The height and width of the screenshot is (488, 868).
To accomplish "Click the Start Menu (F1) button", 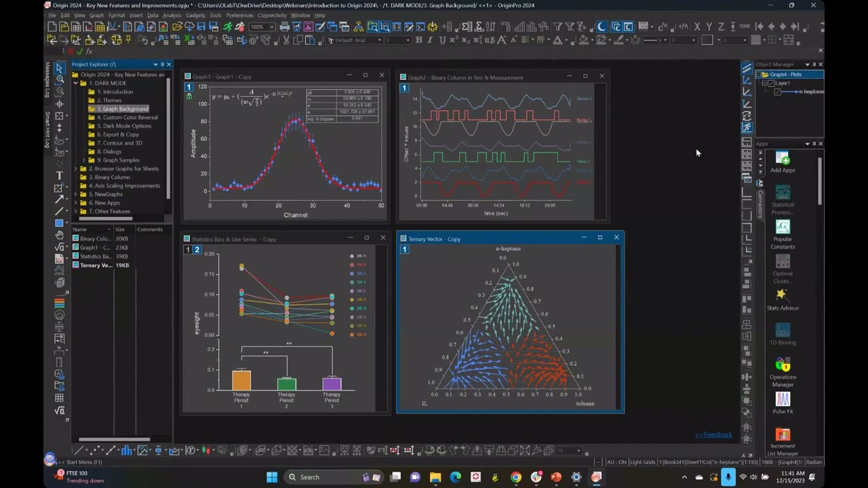I will [x=79, y=462].
